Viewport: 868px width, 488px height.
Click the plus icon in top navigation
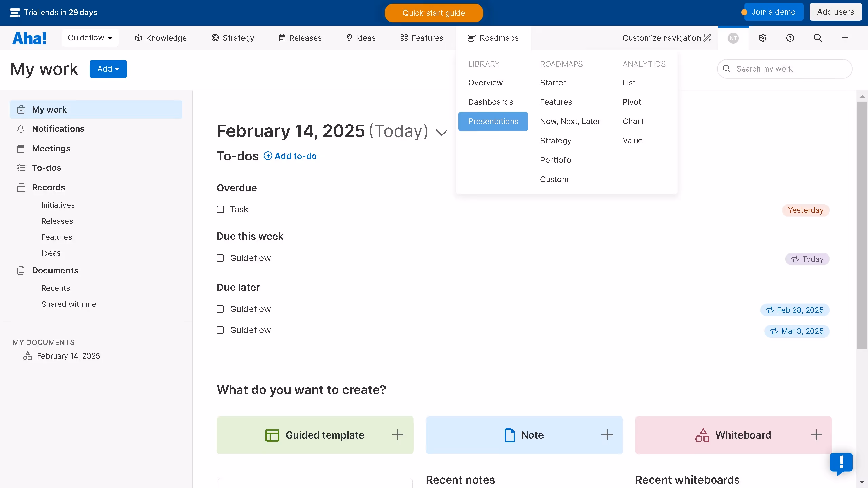click(845, 38)
